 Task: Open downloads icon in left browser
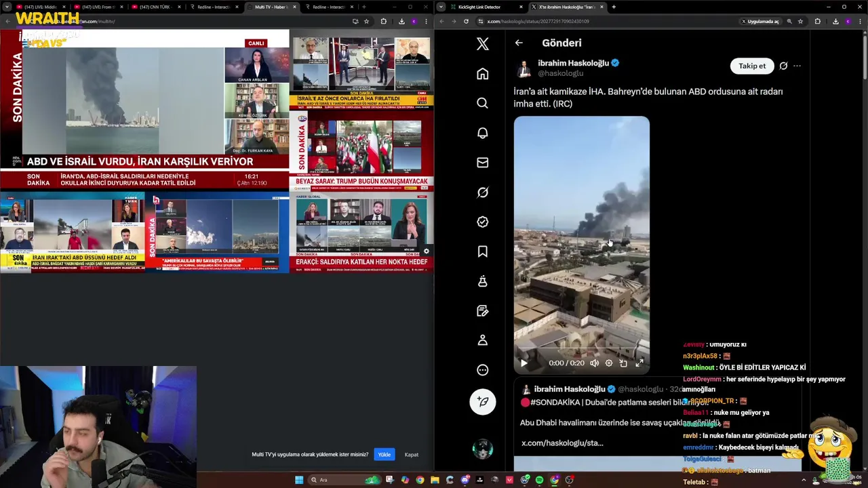(401, 21)
